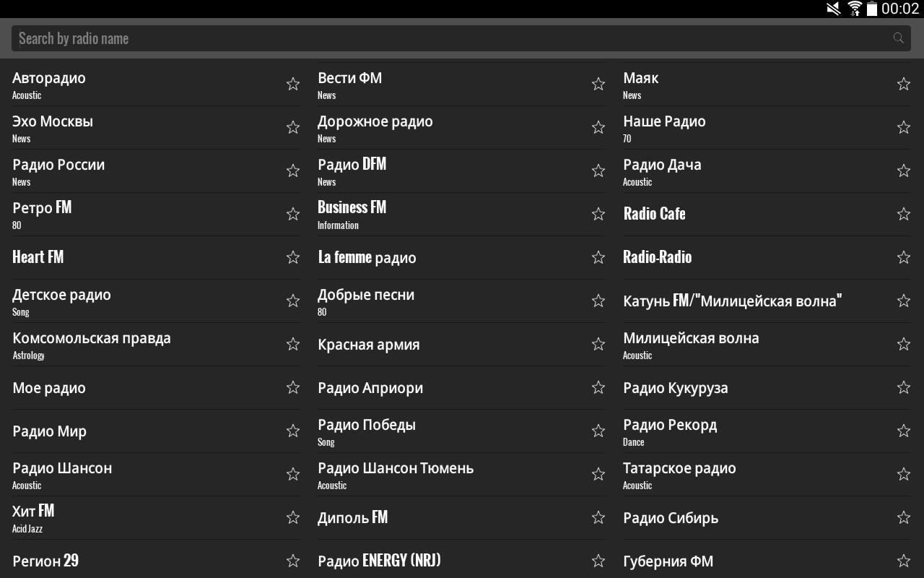
Task: Toggle favorite star for Маяк
Action: pyautogui.click(x=904, y=84)
